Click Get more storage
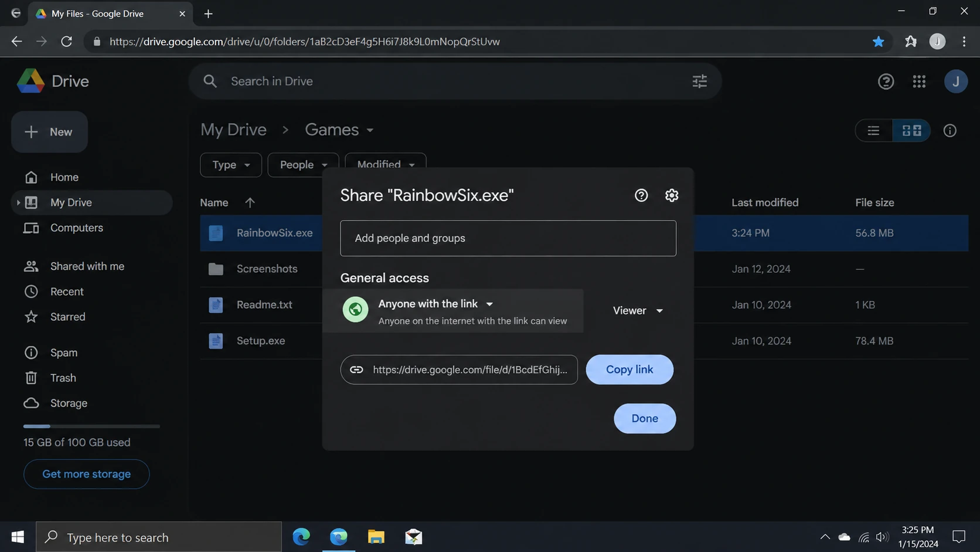 coord(86,474)
